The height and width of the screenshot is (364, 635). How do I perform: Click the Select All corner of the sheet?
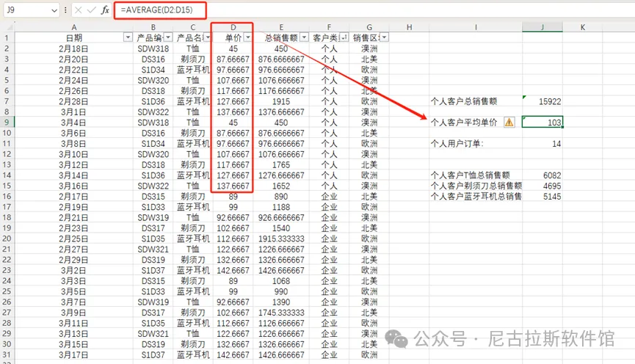pos(8,27)
